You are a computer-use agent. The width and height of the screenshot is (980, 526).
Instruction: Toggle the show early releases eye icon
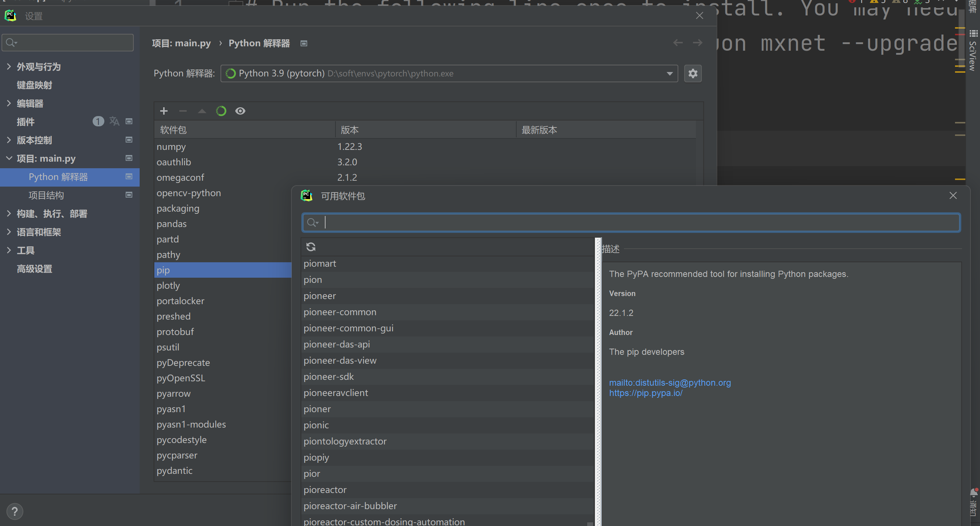coord(240,111)
